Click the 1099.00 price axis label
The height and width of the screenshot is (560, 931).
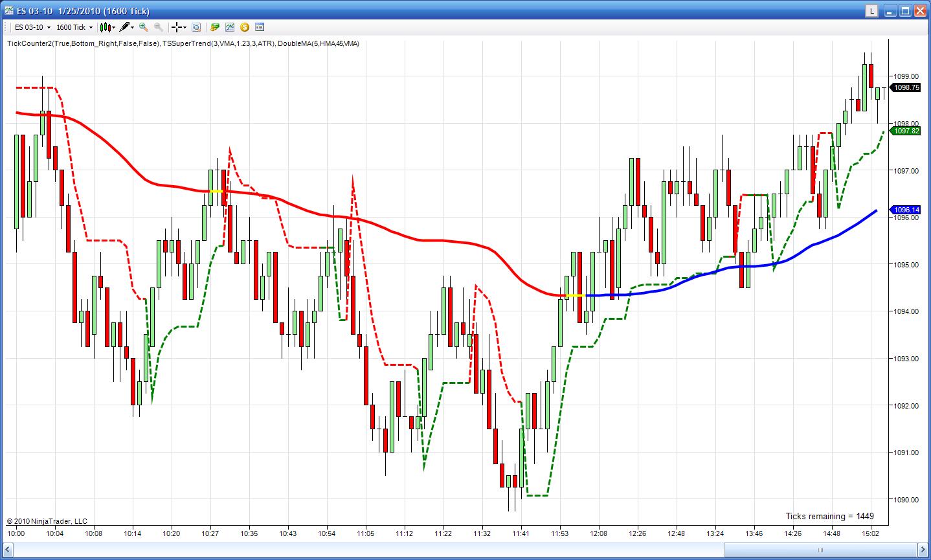(x=906, y=76)
